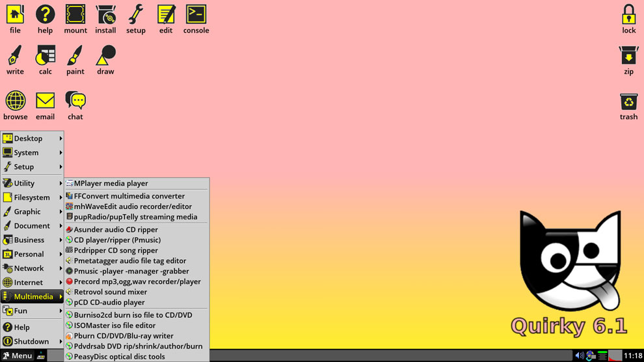Open Retrovol sound mixer
The height and width of the screenshot is (362, 644).
tap(137, 292)
